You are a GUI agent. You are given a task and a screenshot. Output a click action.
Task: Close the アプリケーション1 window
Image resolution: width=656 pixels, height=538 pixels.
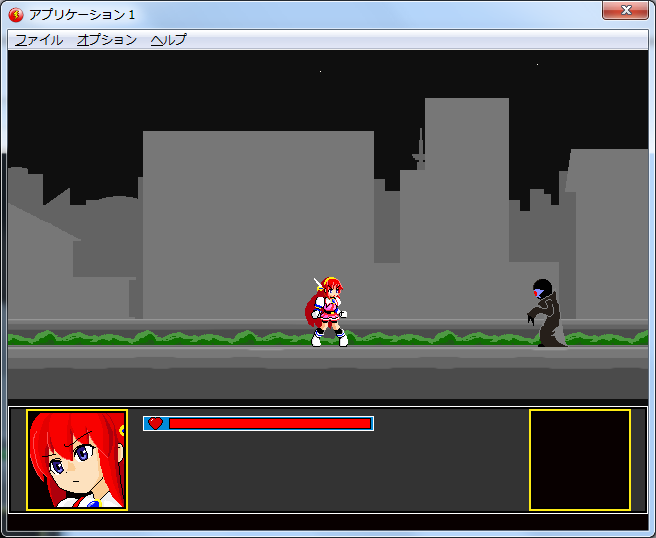(625, 10)
